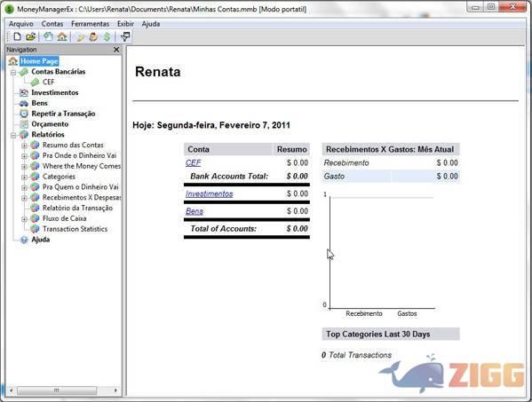Expand the Pra Quem o Dinheiro Vai node
The height and width of the screenshot is (402, 532).
coord(24,188)
